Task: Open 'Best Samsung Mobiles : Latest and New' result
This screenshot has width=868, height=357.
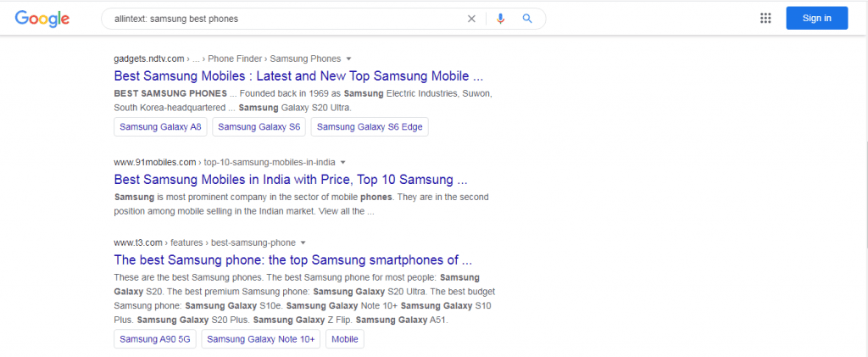Action: coord(298,75)
